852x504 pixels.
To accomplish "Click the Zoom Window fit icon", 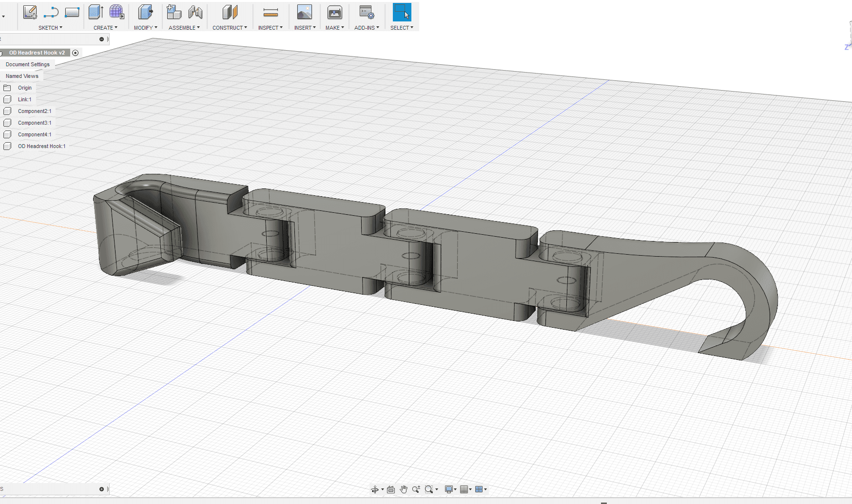I will pyautogui.click(x=429, y=489).
